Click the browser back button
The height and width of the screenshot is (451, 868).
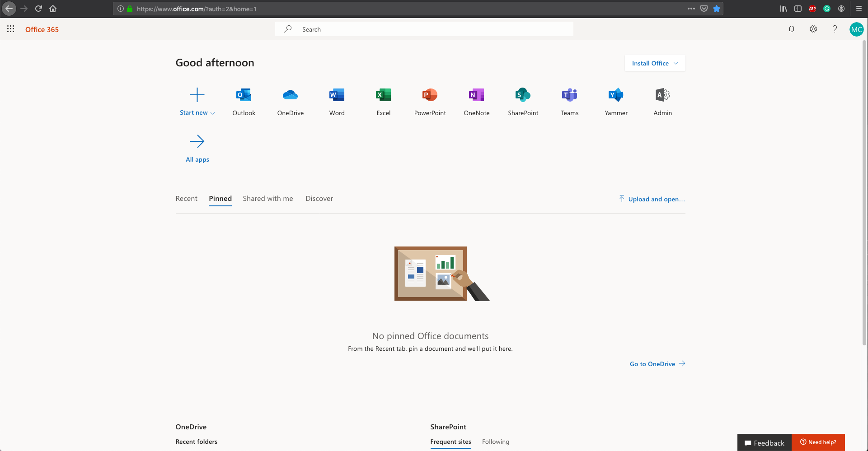[9, 9]
